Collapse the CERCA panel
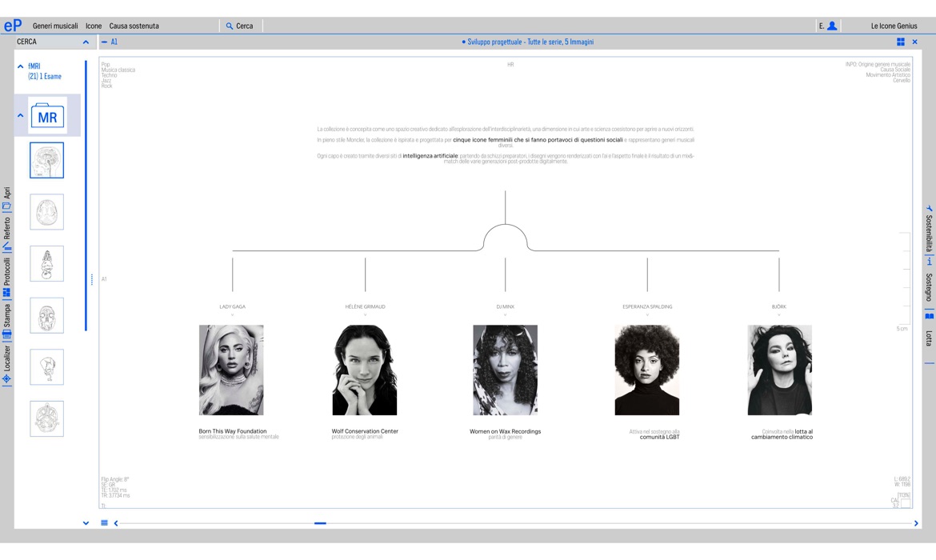 click(86, 42)
